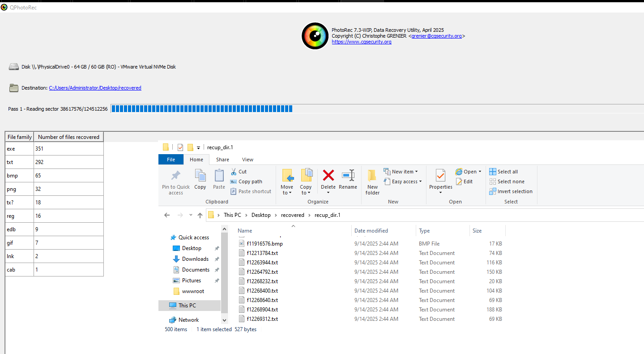Click the Properties icon in ribbon

tap(440, 176)
